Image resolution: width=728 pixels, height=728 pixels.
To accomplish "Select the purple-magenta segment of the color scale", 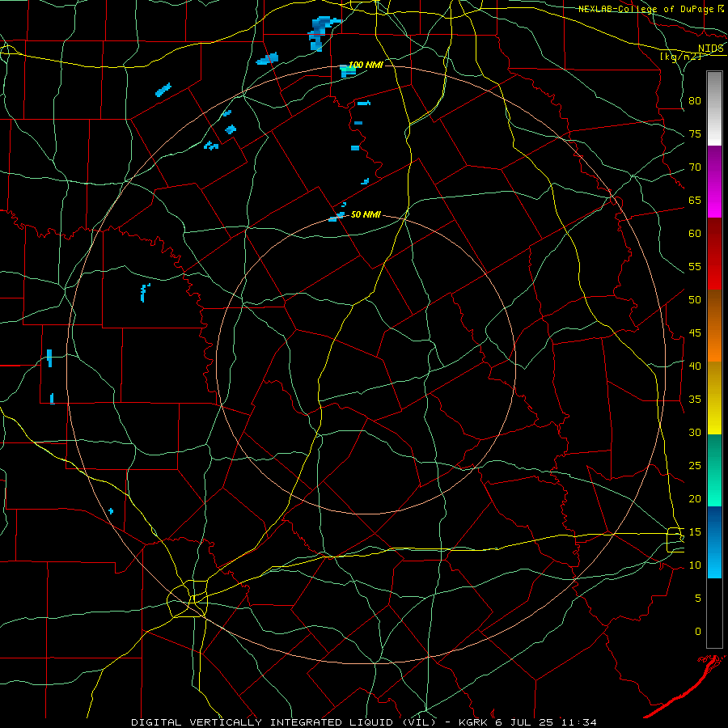I will click(x=714, y=182).
